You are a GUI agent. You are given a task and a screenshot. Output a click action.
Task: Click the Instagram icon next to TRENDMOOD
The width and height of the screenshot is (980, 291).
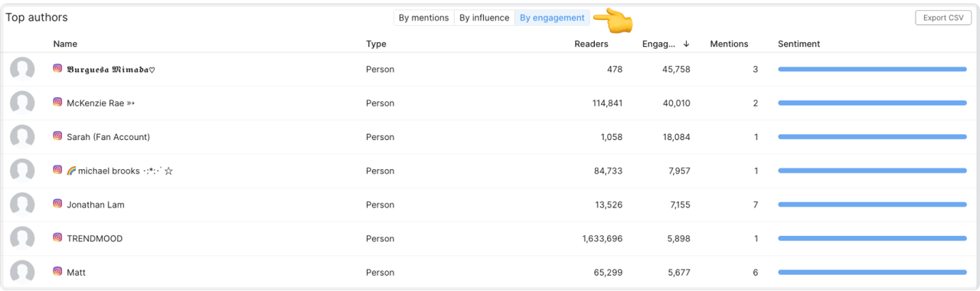tap(57, 238)
